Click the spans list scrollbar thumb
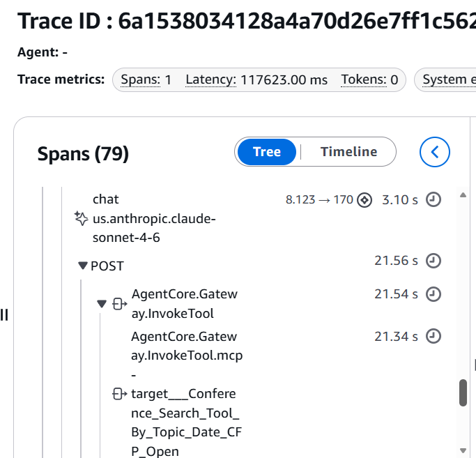The image size is (476, 458). 463,392
